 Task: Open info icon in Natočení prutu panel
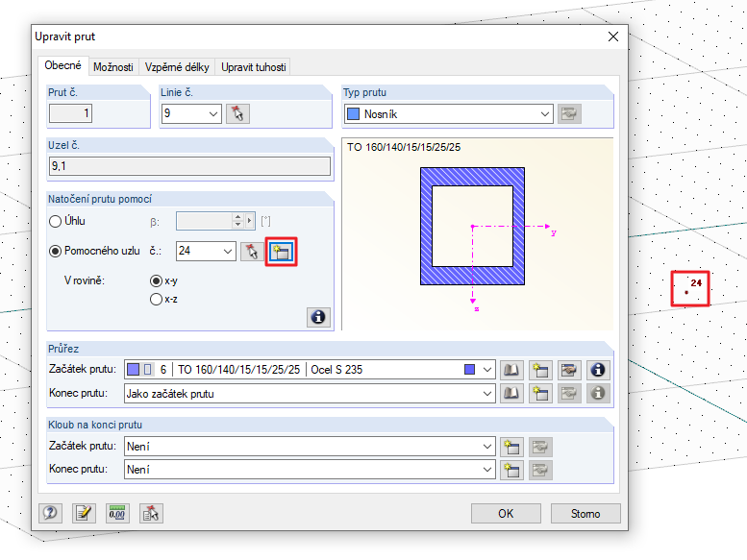[318, 317]
